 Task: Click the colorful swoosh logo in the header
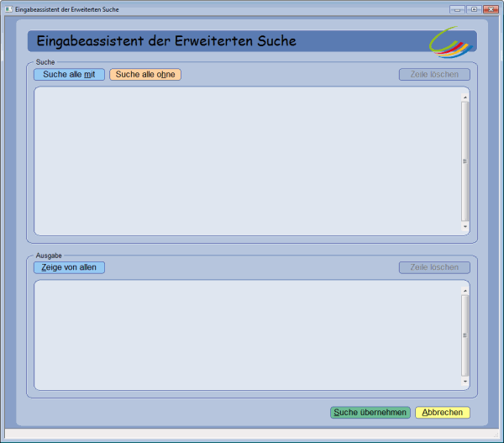[x=450, y=43]
